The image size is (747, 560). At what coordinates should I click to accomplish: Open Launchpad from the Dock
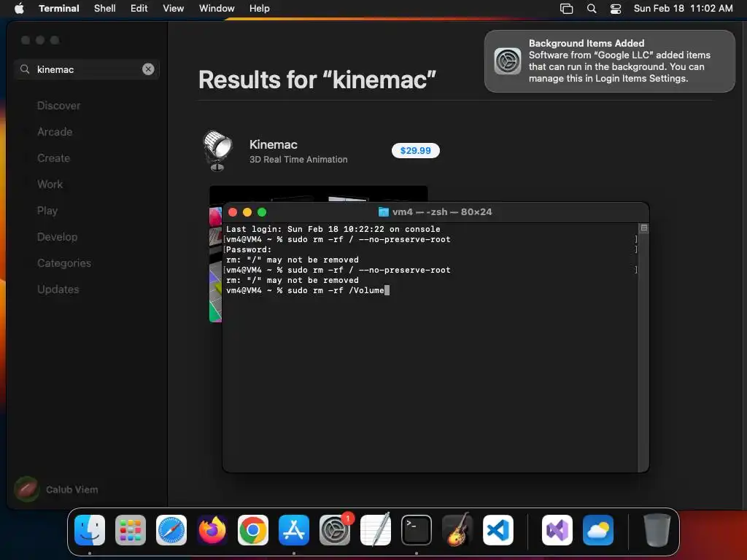[x=131, y=530]
